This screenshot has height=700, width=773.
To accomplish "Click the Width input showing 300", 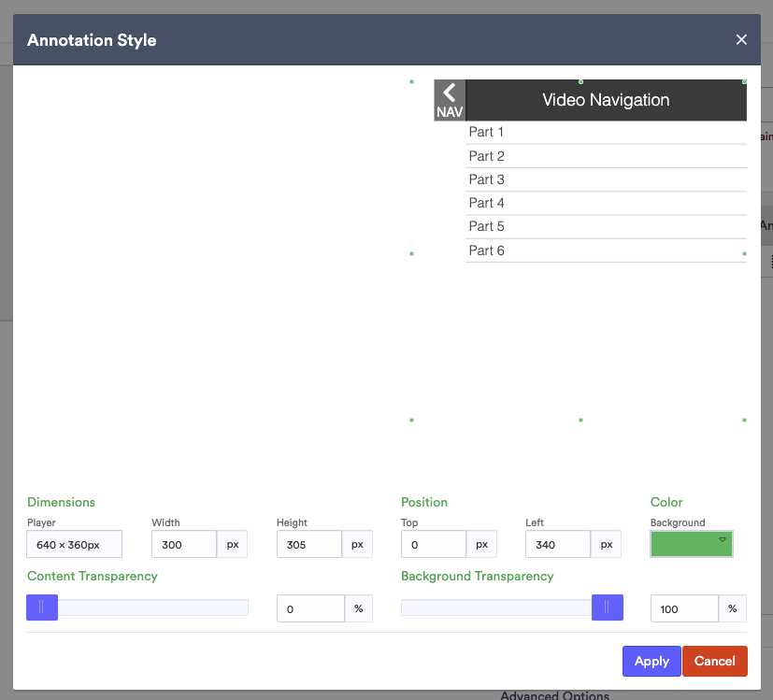I will click(183, 543).
